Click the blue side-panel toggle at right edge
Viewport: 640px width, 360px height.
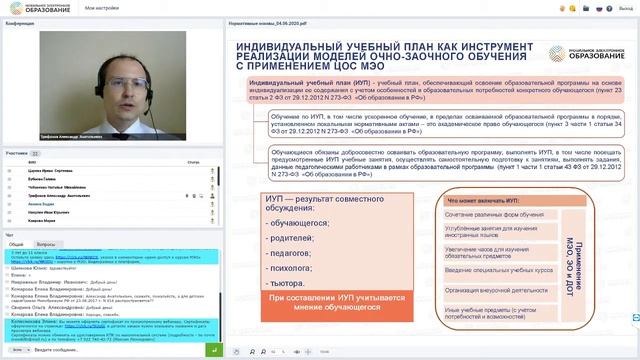636,317
